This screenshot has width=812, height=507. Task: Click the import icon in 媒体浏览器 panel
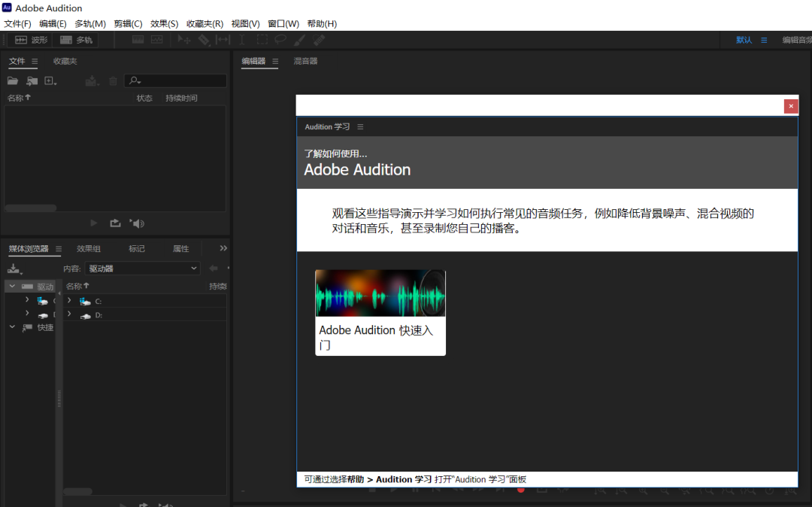pos(13,269)
